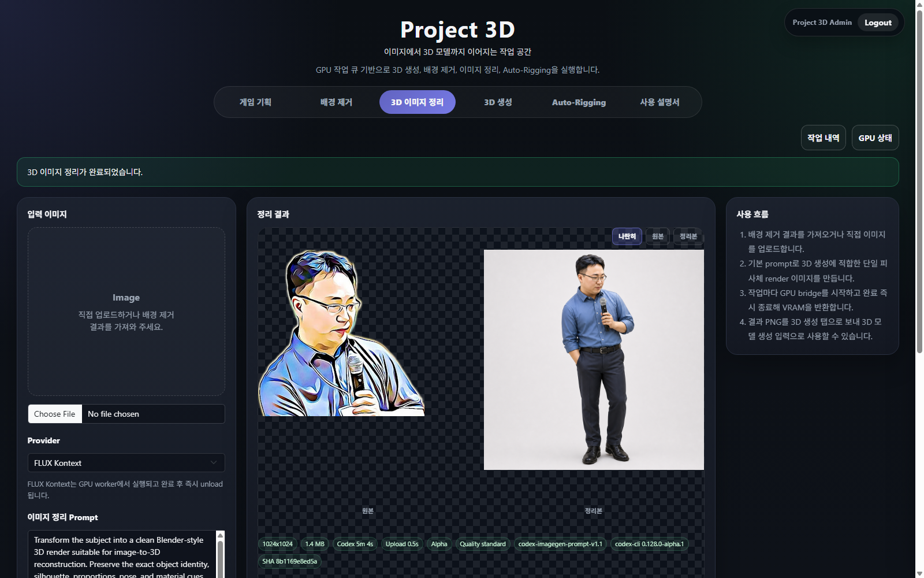Click the Provider field label
The image size is (924, 578).
tap(43, 440)
